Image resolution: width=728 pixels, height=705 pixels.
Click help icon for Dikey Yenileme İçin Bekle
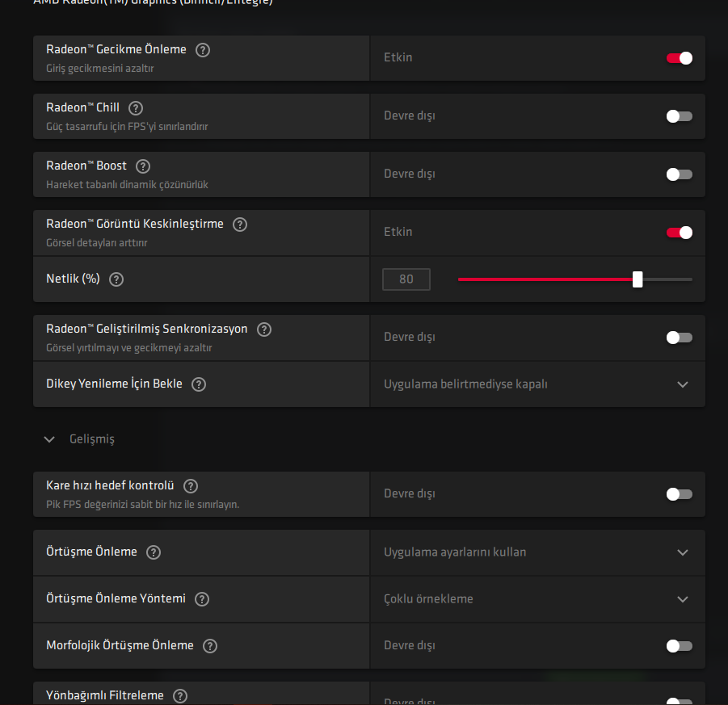click(x=199, y=384)
